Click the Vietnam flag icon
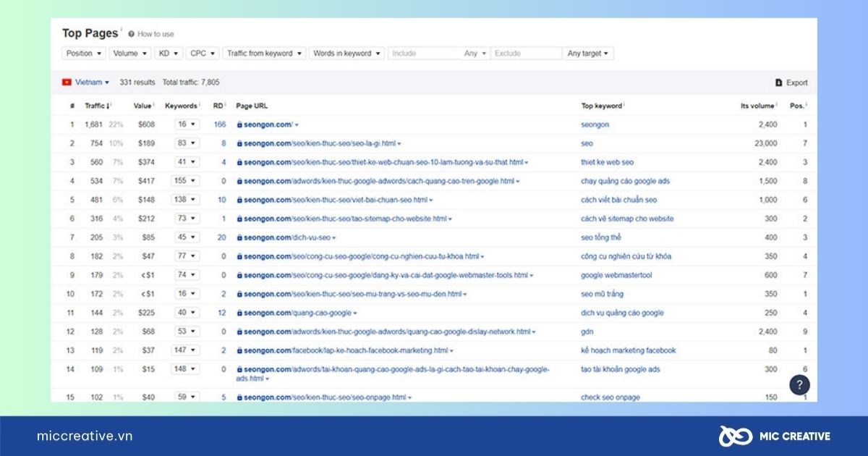Screen dimensions: 868x456 (x=67, y=83)
